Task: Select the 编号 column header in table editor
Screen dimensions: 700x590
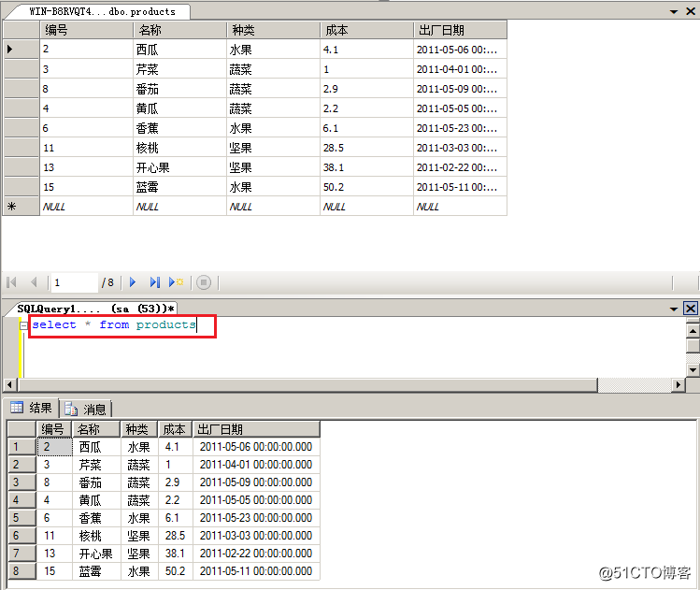Action: [x=86, y=30]
